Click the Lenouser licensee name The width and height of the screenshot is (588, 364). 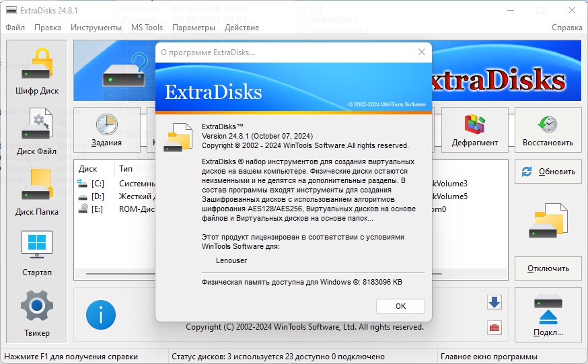click(x=231, y=260)
